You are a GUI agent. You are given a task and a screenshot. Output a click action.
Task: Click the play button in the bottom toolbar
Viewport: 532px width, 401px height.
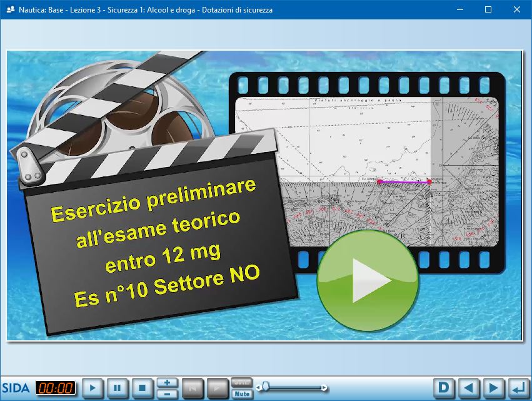[x=92, y=388]
